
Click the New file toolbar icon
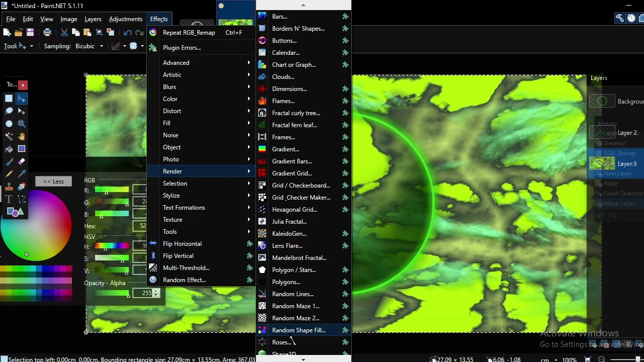(7, 33)
